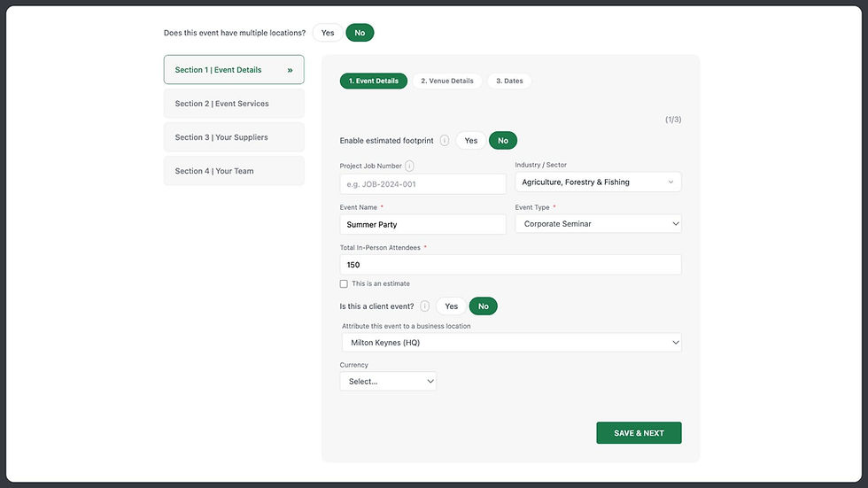Select No for client event
The width and height of the screenshot is (868, 488).
484,306
